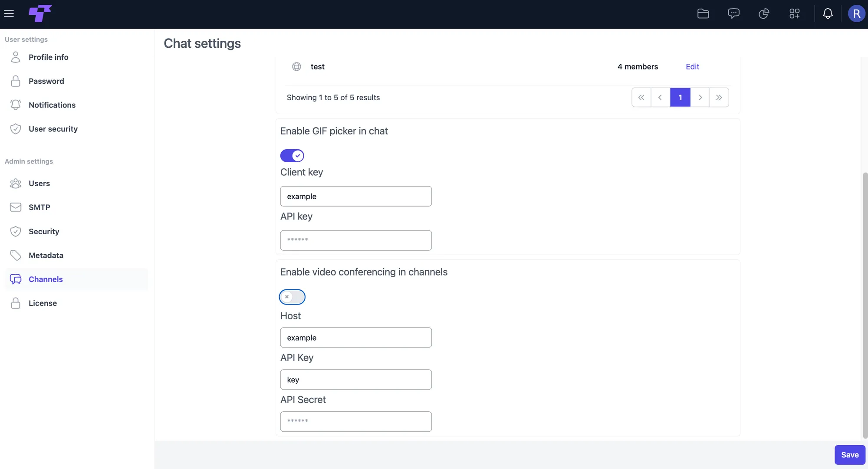Open License admin settings
The width and height of the screenshot is (868, 469).
[76, 303]
